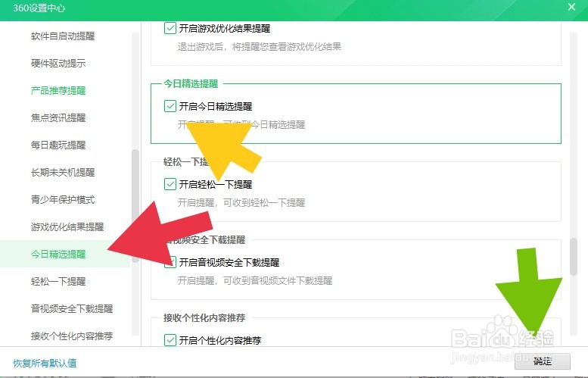The width and height of the screenshot is (588, 378).
Task: Toggle 开启音视频安全下载提醒 checkbox
Action: point(170,262)
